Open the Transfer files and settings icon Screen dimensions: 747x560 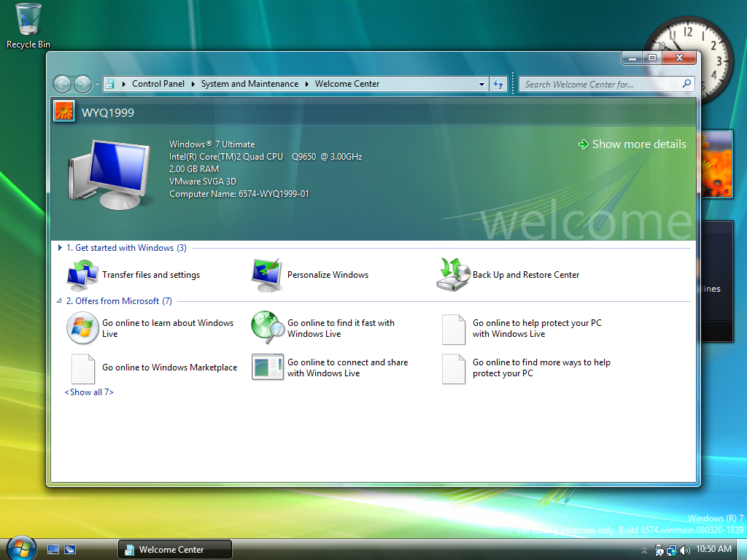coord(82,275)
